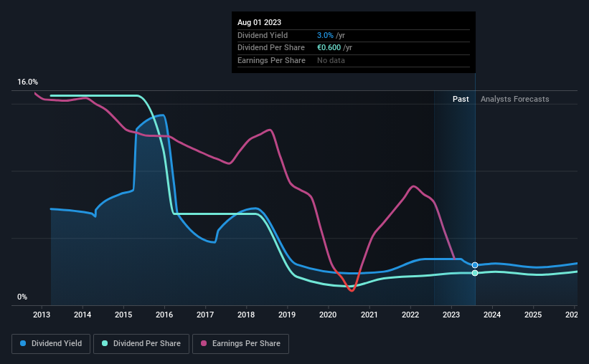Screen dimensions: 589x364
Task: Click the Analysts Forecasts label
Action: coord(514,99)
